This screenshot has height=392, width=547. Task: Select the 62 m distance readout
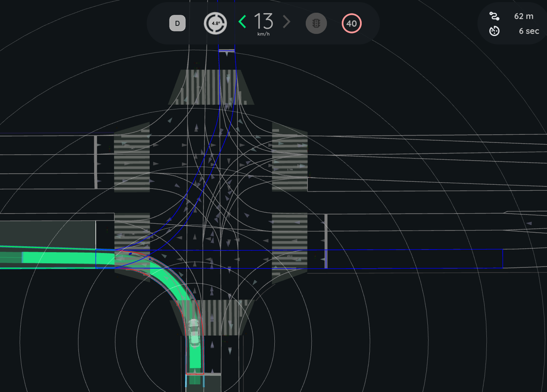point(524,16)
